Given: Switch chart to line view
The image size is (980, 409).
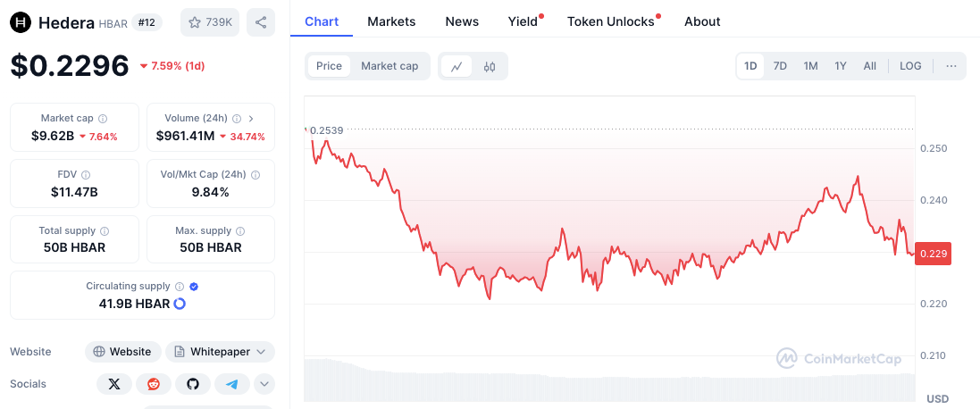Looking at the screenshot, I should tap(456, 66).
